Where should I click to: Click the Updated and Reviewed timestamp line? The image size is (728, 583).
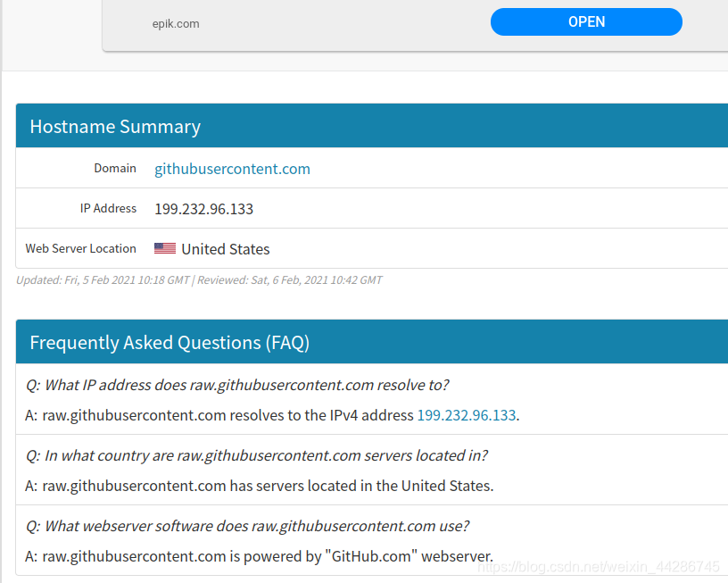tap(199, 280)
